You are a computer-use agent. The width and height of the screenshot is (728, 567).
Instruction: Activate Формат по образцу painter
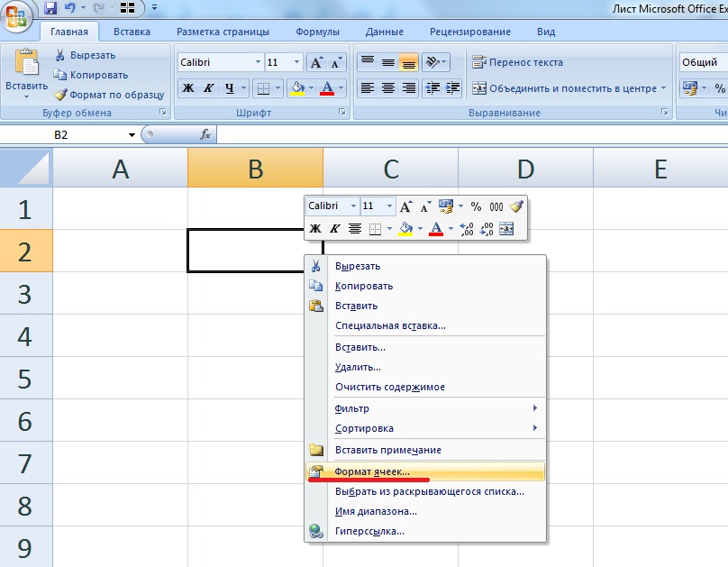click(110, 95)
